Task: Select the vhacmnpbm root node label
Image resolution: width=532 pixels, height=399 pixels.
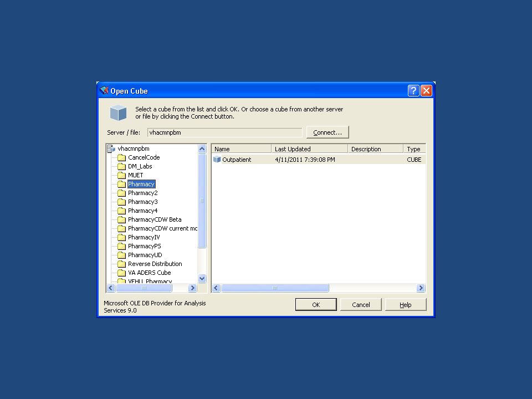Action: point(134,149)
